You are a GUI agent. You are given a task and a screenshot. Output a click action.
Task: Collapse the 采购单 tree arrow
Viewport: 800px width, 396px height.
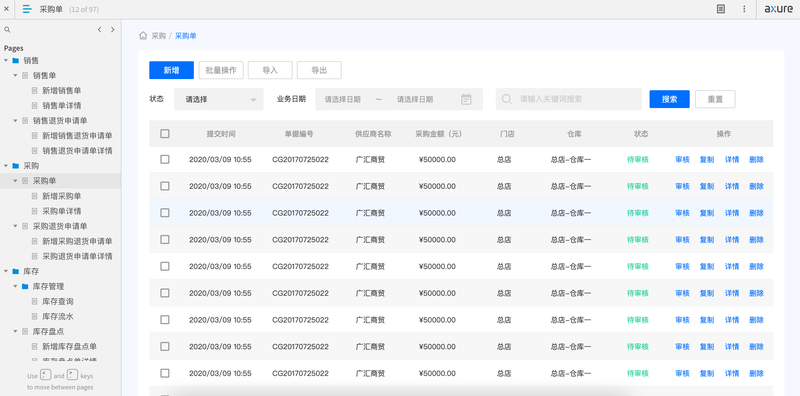15,181
